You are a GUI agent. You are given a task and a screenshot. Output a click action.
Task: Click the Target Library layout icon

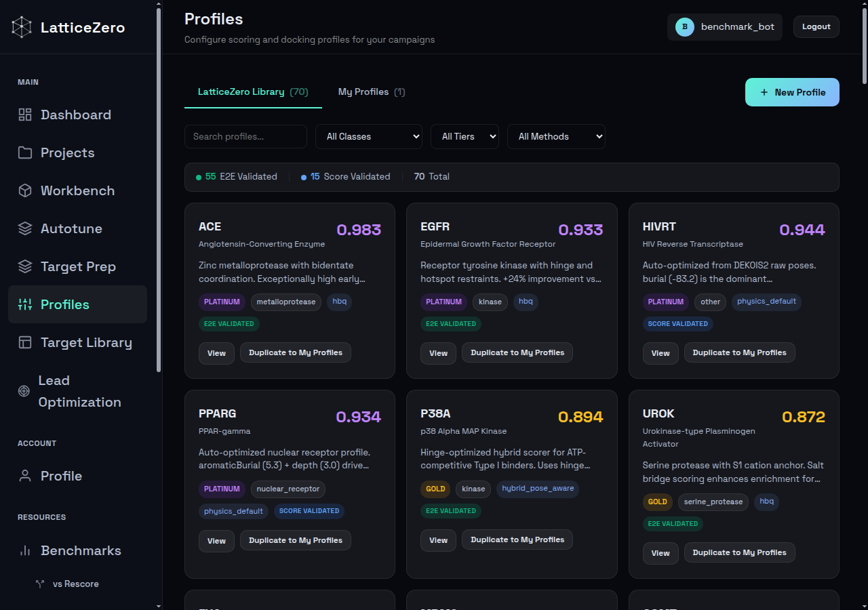(25, 342)
